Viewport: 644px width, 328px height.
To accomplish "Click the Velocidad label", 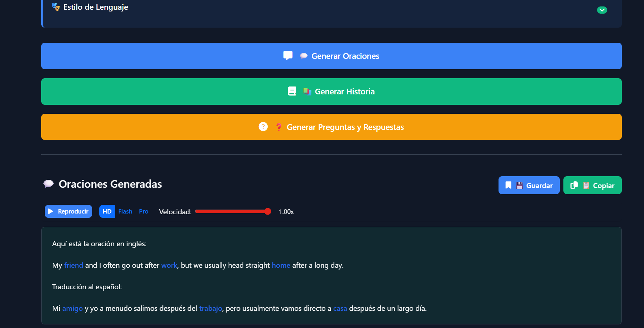I will tap(175, 212).
